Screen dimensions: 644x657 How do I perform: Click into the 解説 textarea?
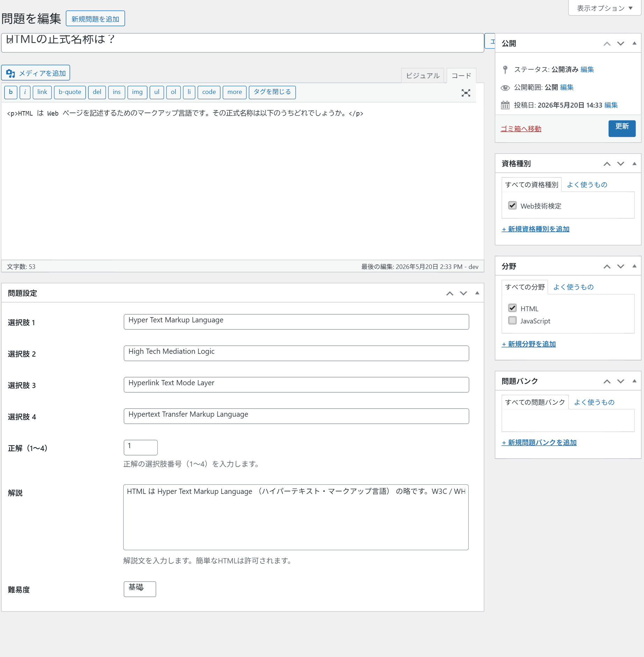pyautogui.click(x=296, y=517)
